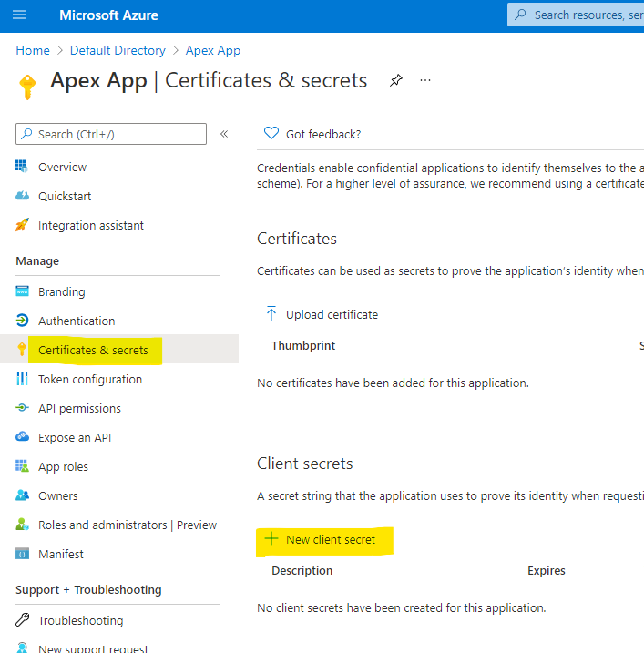Pin the Apex App blade
The image size is (644, 653).
tap(395, 80)
